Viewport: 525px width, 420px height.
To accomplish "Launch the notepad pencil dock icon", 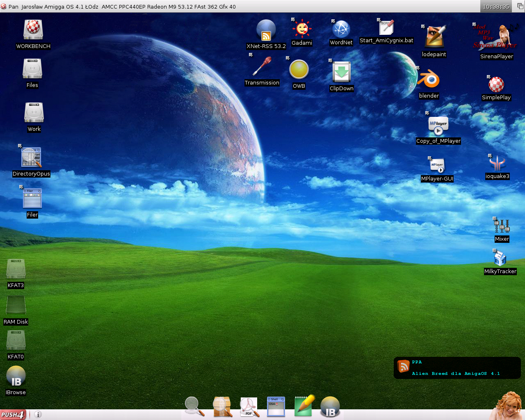I will point(304,406).
